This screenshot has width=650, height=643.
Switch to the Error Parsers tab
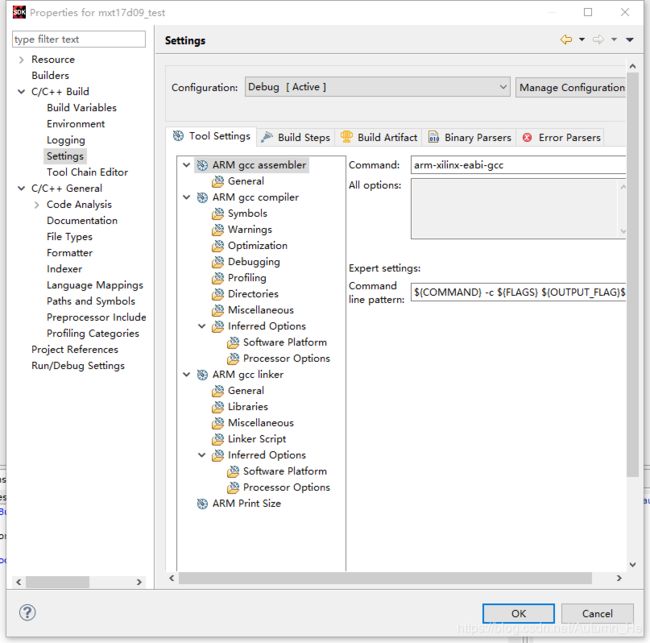(x=560, y=137)
